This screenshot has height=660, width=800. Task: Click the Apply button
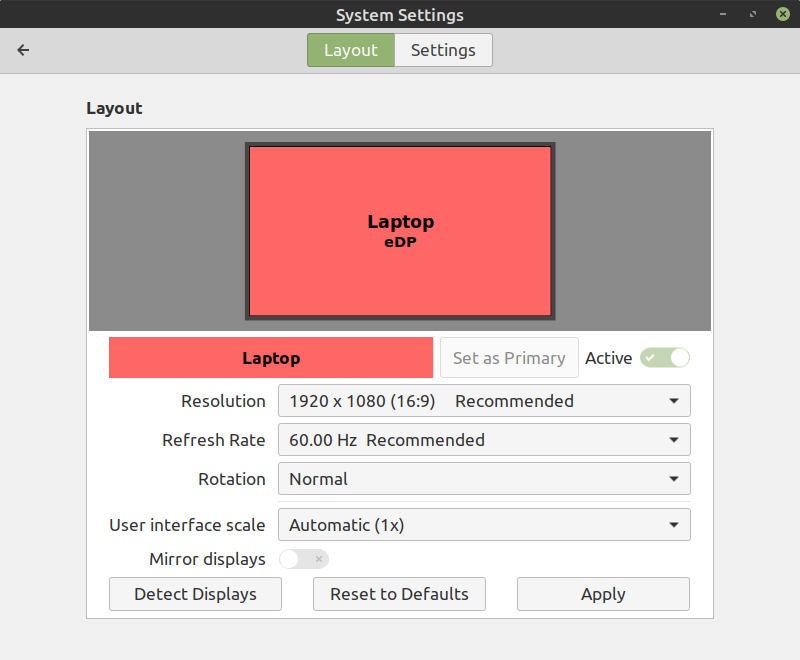click(x=602, y=594)
